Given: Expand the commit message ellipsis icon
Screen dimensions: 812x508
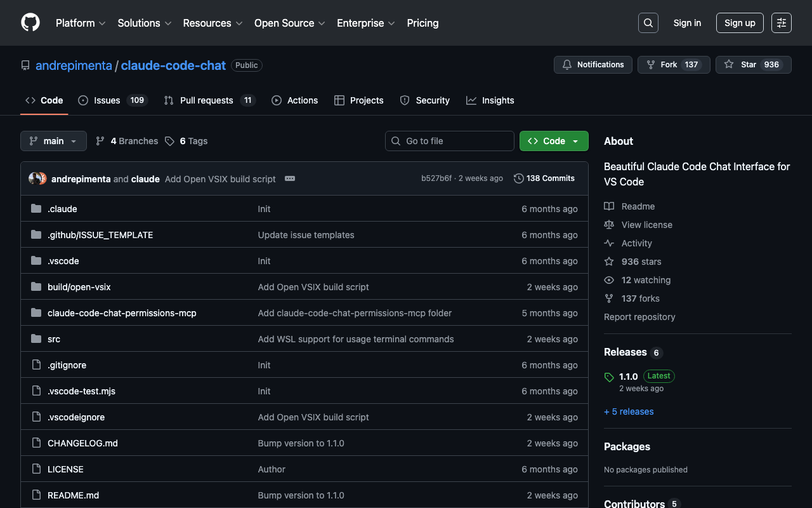Looking at the screenshot, I should (290, 178).
